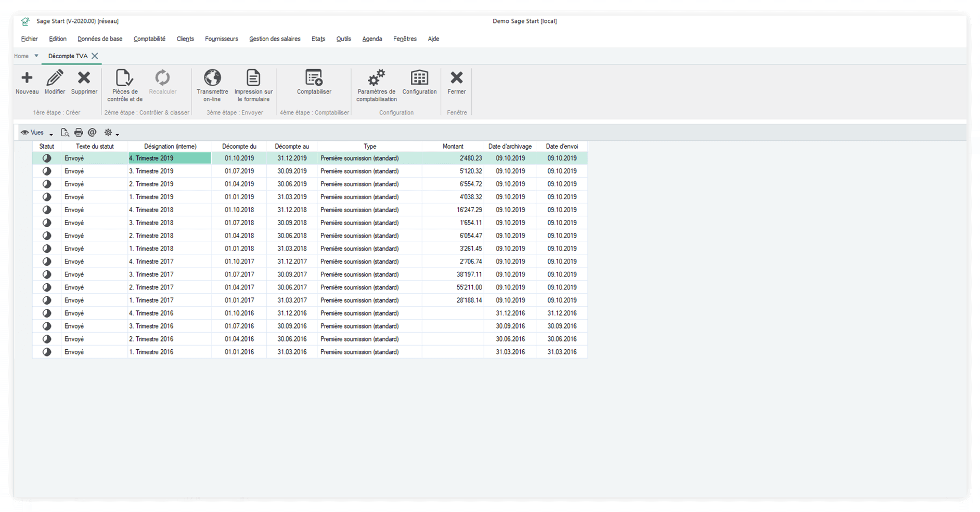The image size is (980, 512).
Task: Click the Nouveau plus icon
Action: (27, 78)
